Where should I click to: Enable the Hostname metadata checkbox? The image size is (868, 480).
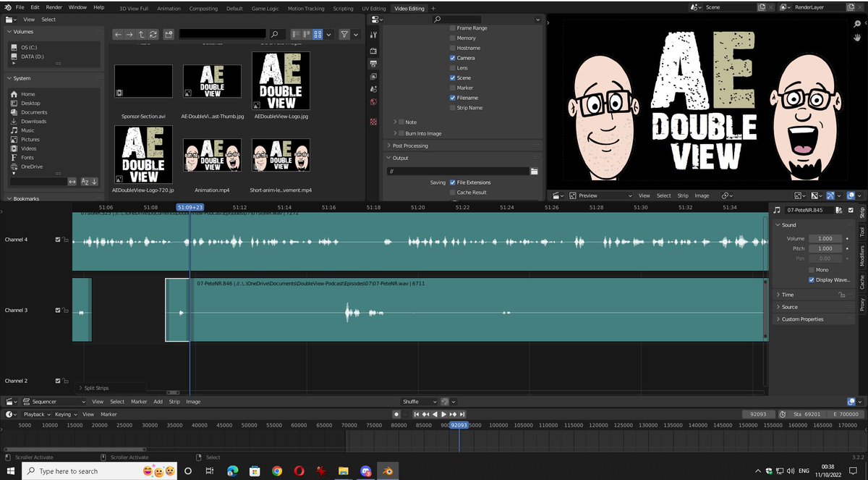pos(453,48)
